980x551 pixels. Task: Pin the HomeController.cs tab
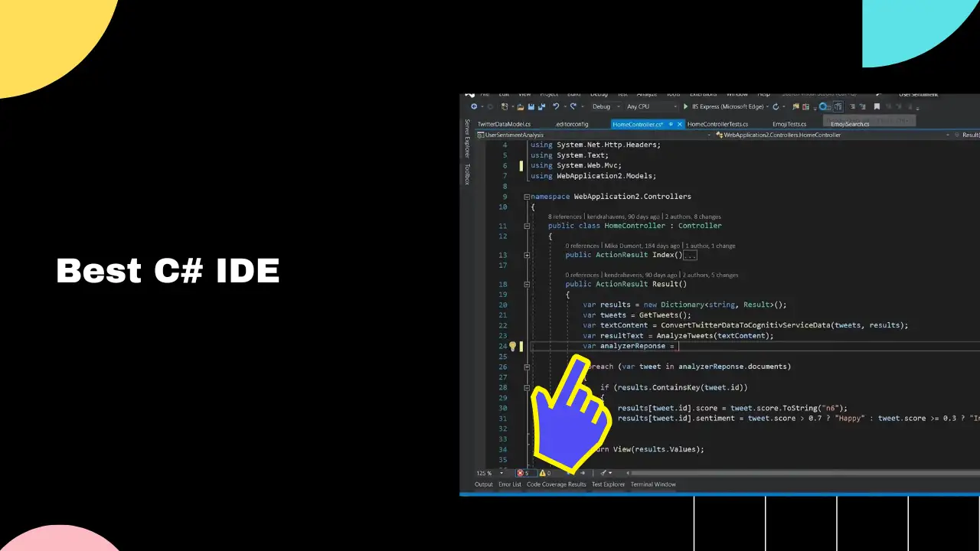pos(671,124)
